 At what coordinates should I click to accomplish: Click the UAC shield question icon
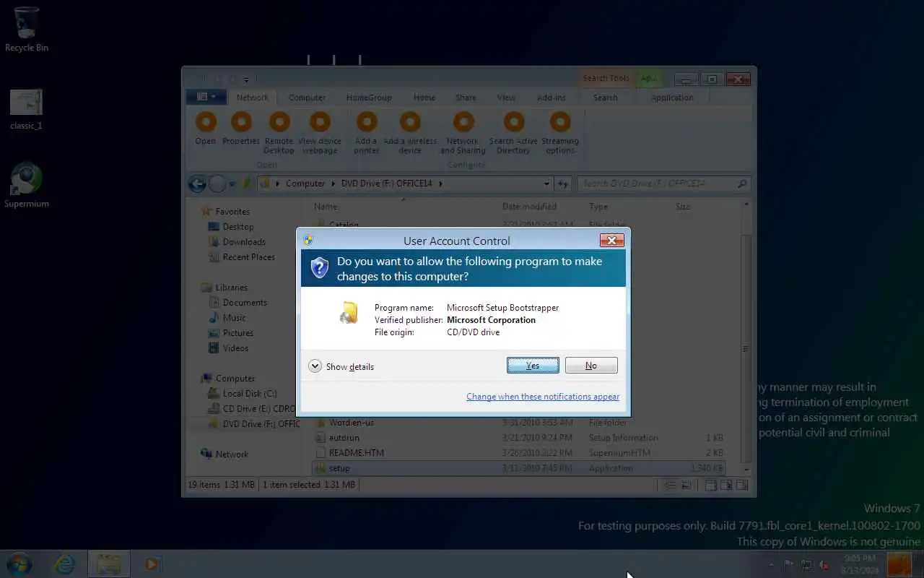[319, 268]
